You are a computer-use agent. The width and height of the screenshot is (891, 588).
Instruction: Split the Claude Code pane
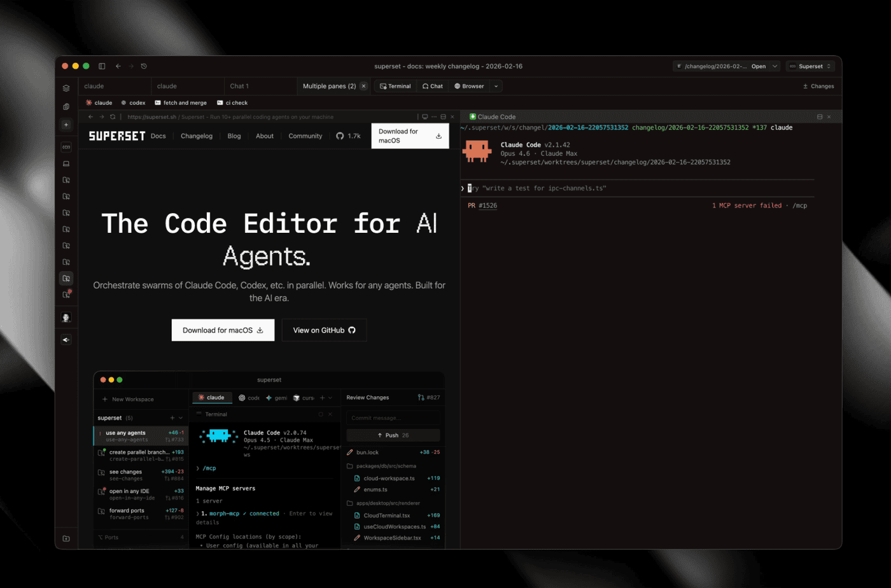click(820, 117)
